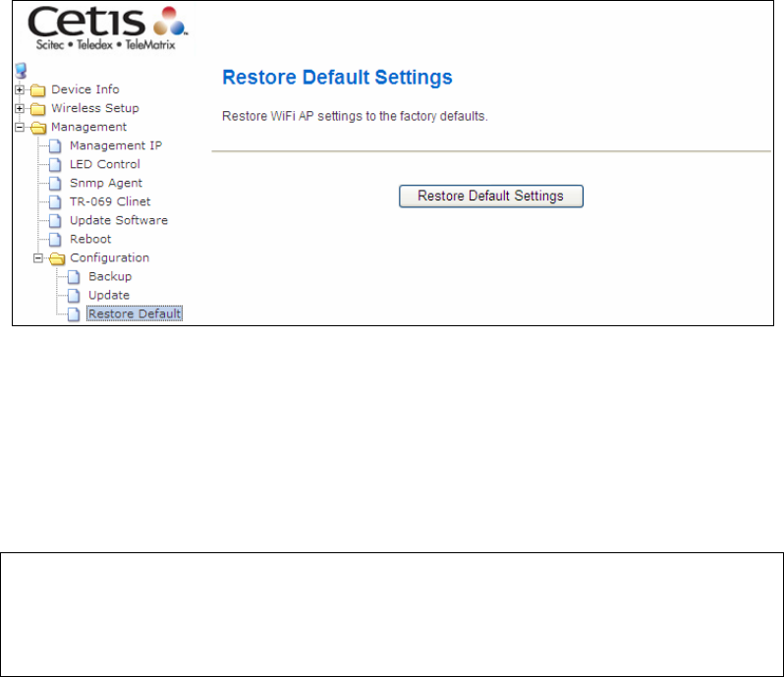Click the Update Software page icon

(55, 221)
